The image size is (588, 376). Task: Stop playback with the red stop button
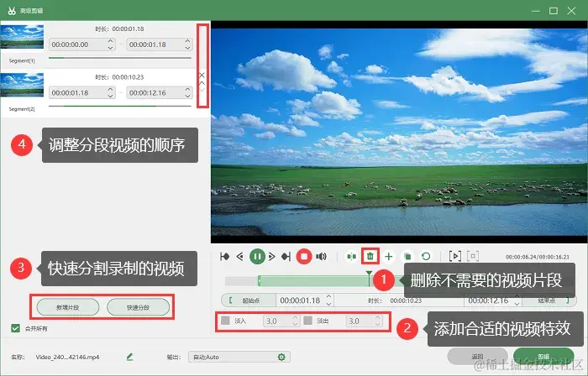click(x=304, y=257)
